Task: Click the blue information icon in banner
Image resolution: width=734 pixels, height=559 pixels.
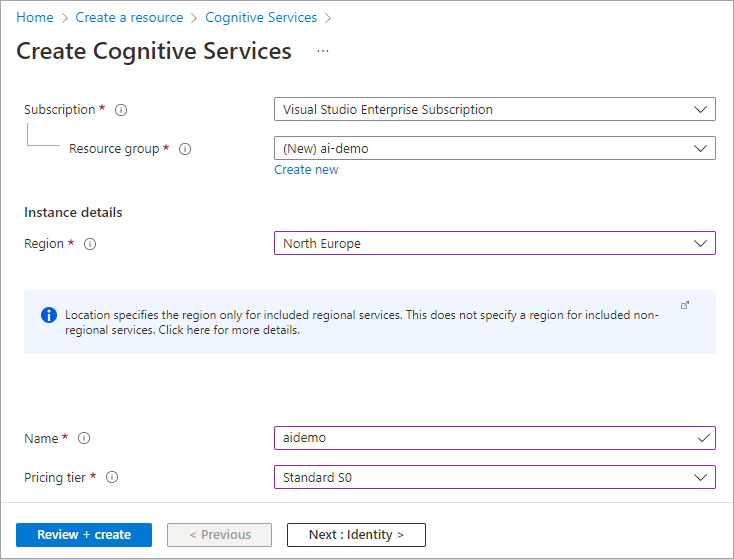Action: [49, 315]
